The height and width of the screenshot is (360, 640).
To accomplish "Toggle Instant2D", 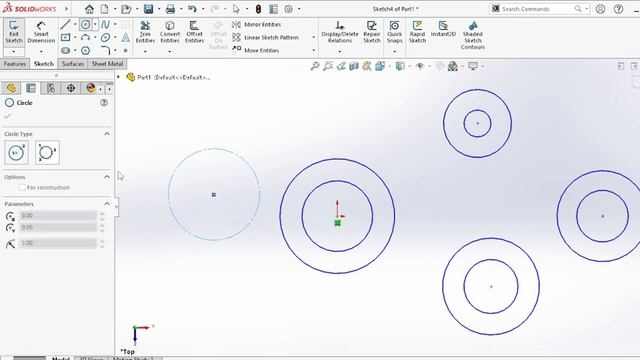I will [443, 29].
